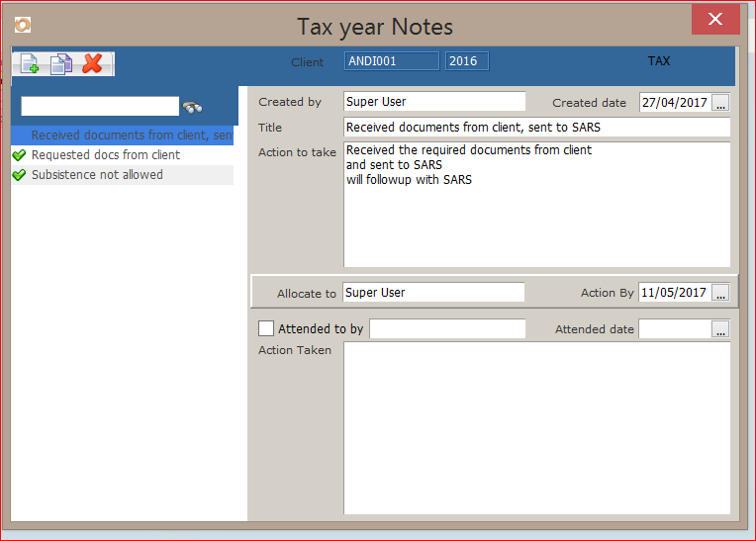Screen dimensions: 756x541
Task: Click the new note icon
Action: click(30, 63)
